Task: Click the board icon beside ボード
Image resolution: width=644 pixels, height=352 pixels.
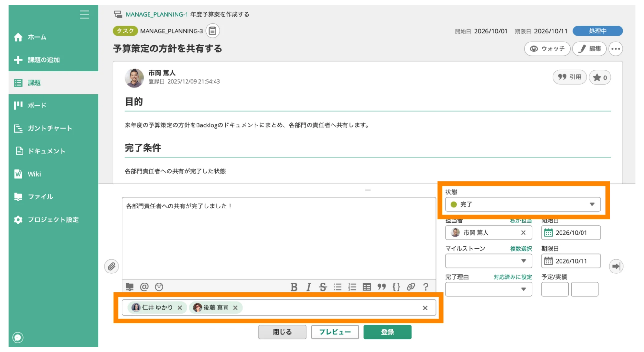Action: point(18,105)
